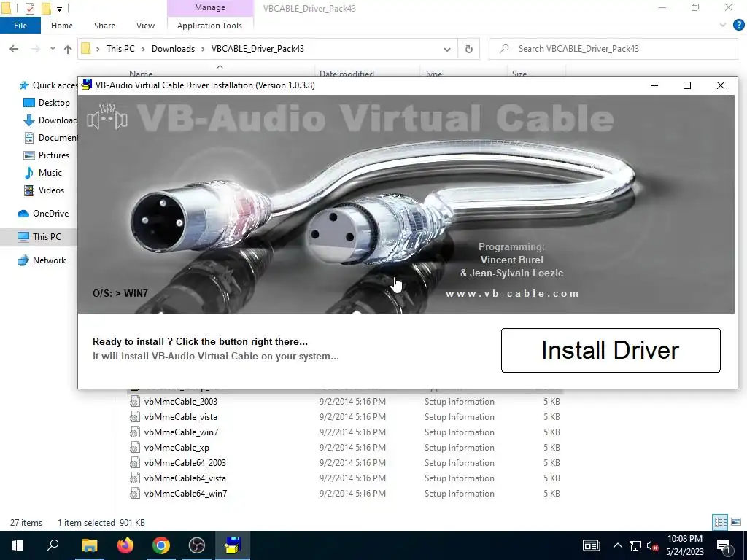This screenshot has width=747, height=560.
Task: Click This PC in address breadcrumb
Action: pyautogui.click(x=120, y=49)
